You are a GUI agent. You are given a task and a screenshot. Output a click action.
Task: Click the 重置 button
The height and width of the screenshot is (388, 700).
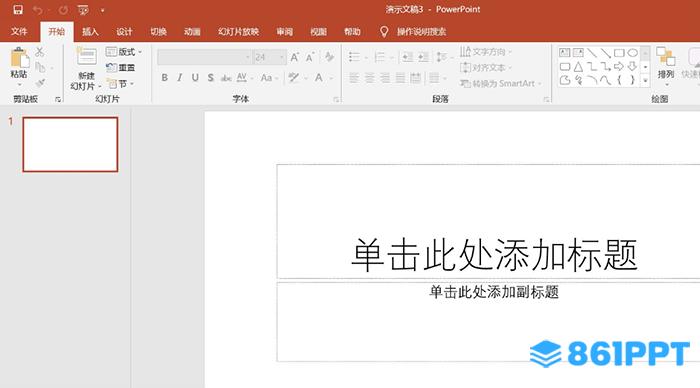(x=121, y=67)
